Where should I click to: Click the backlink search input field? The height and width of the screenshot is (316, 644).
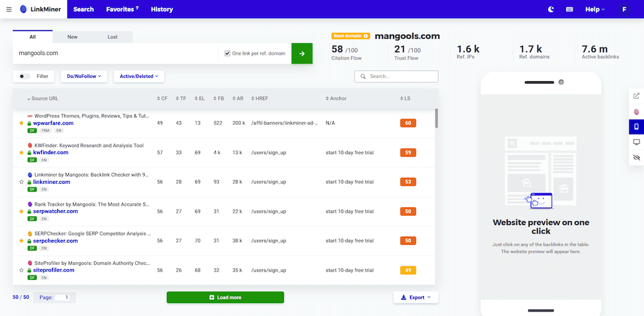point(401,76)
